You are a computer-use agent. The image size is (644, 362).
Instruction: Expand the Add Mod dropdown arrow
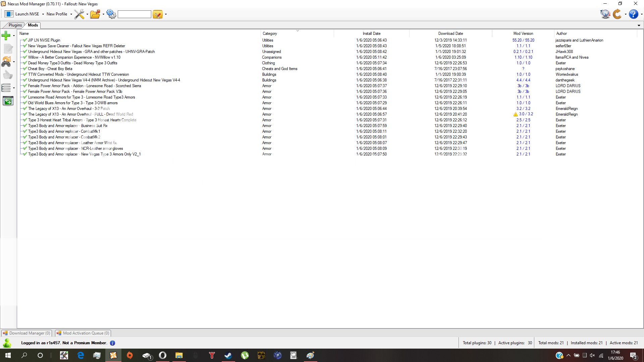(14, 36)
